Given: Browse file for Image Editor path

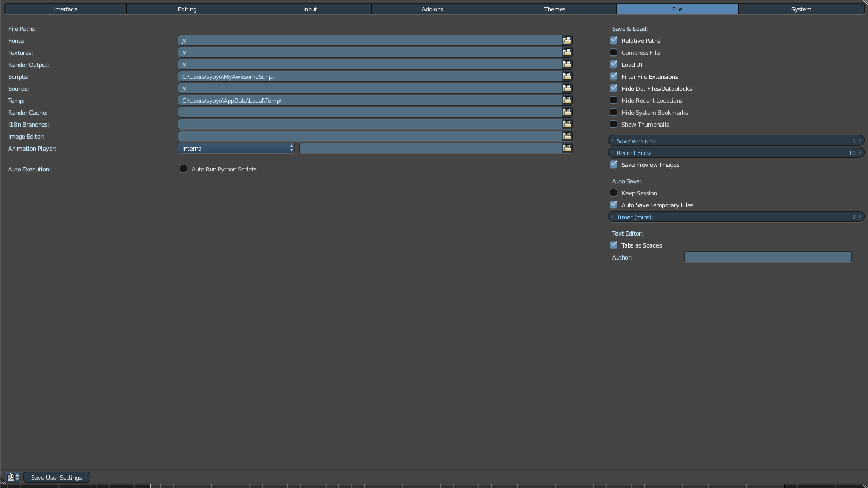Looking at the screenshot, I should [567, 137].
